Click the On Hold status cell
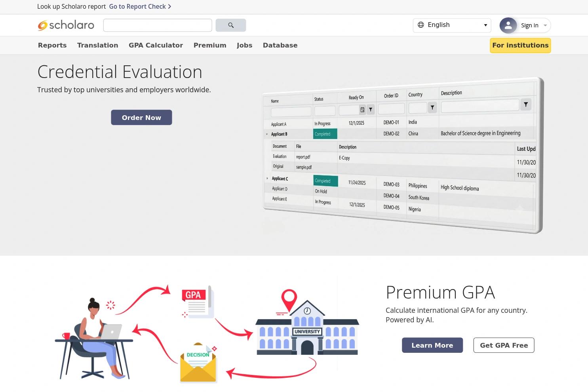The image size is (588, 392). (321, 191)
